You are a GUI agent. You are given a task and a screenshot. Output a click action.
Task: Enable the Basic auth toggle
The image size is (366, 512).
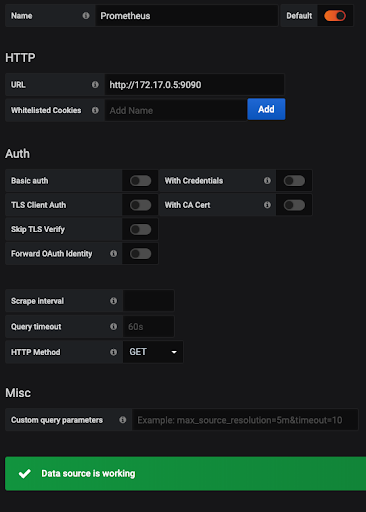(x=141, y=181)
